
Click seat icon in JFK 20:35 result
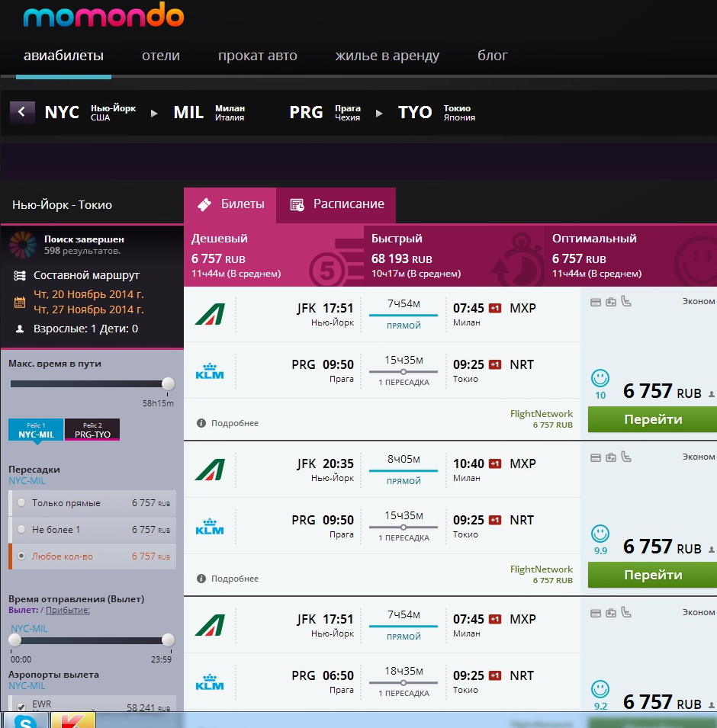click(626, 457)
